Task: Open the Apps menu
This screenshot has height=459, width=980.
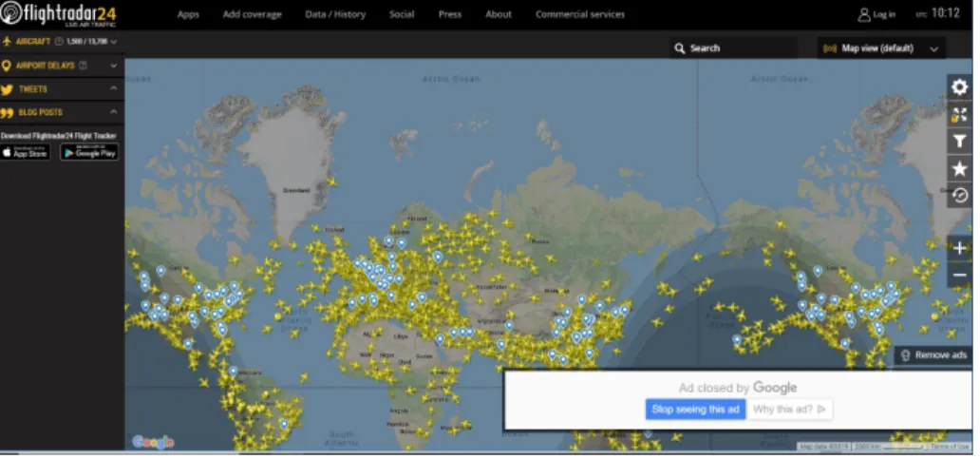Action: (x=188, y=14)
